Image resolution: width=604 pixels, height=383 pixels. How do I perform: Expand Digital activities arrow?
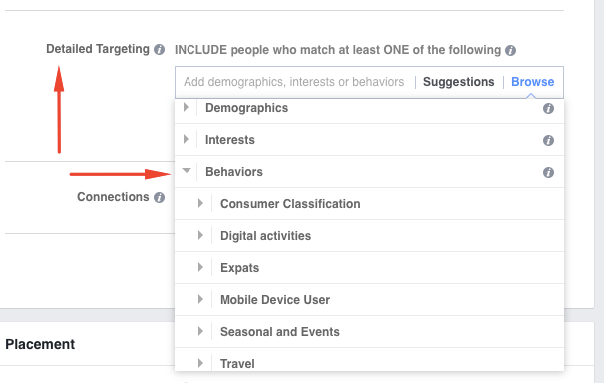click(x=200, y=235)
